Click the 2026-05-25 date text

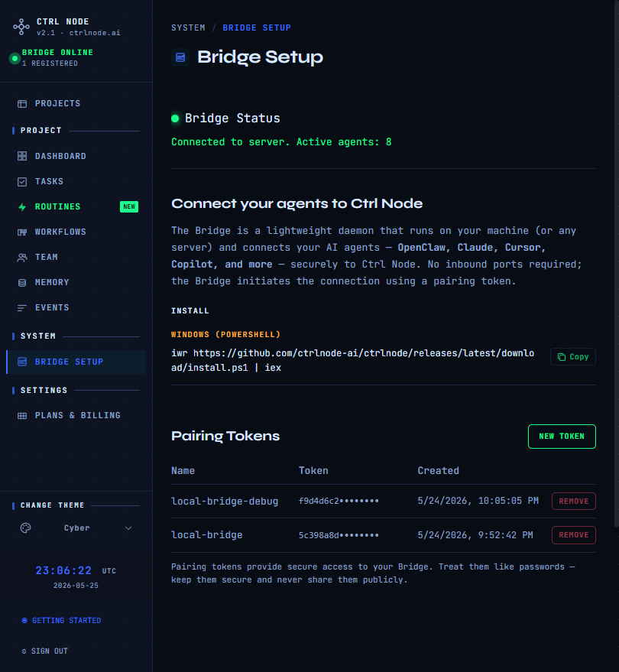pyautogui.click(x=76, y=586)
